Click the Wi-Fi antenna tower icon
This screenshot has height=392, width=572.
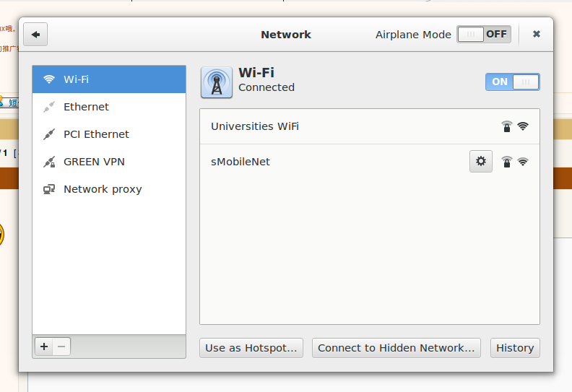(x=217, y=83)
